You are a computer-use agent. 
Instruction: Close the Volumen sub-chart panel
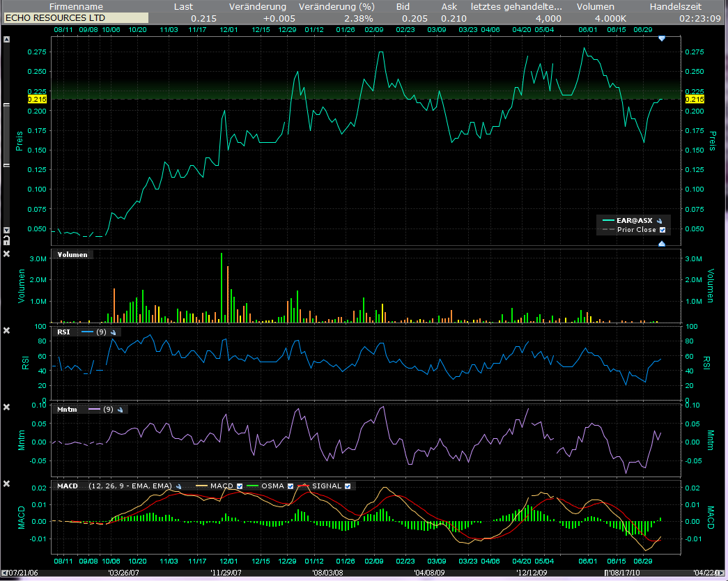[7, 254]
